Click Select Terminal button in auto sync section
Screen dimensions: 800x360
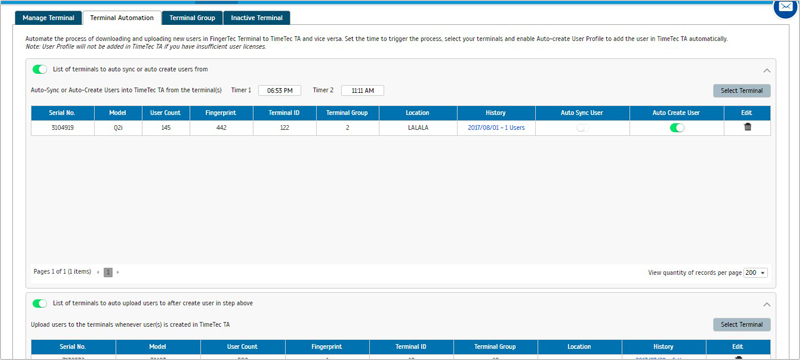pyautogui.click(x=741, y=91)
